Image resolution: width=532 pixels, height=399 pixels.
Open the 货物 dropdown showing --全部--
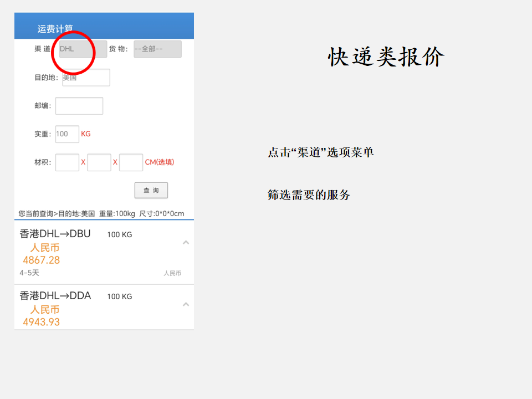(157, 49)
